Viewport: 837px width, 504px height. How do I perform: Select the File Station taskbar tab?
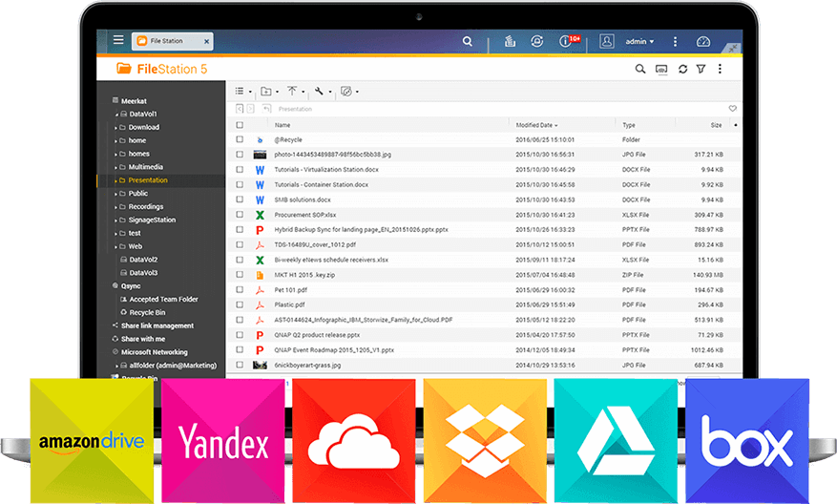pyautogui.click(x=173, y=41)
